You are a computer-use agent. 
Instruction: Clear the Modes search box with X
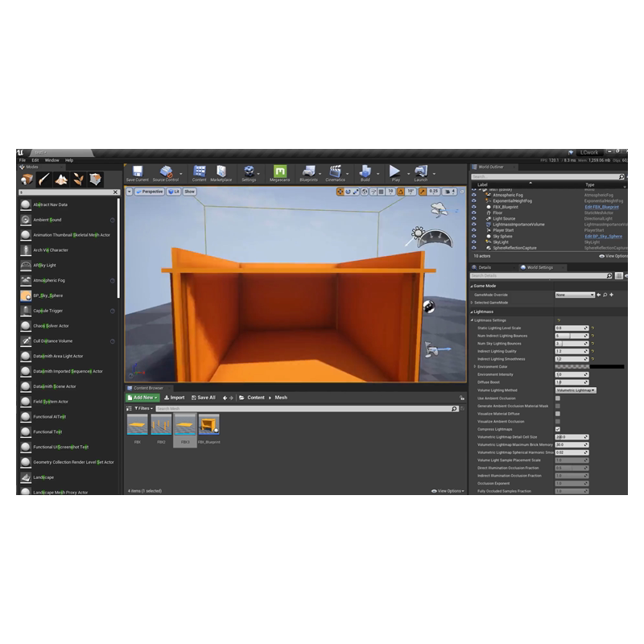(x=115, y=192)
